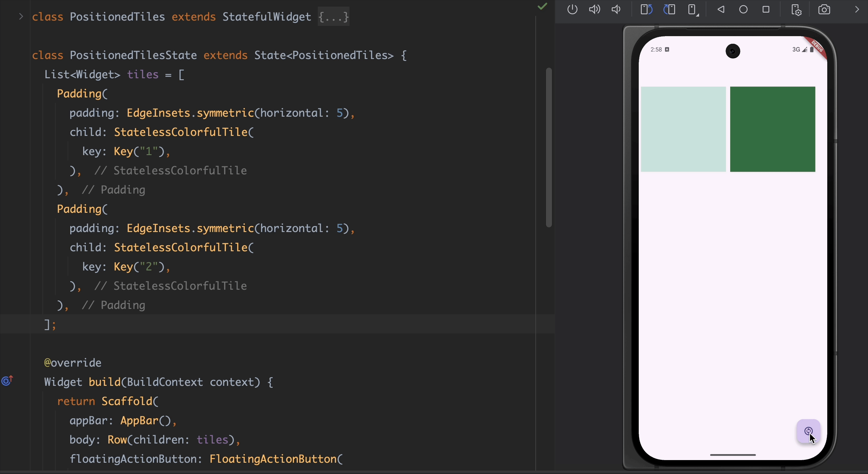Click the override gutter icon beside build

[7, 381]
